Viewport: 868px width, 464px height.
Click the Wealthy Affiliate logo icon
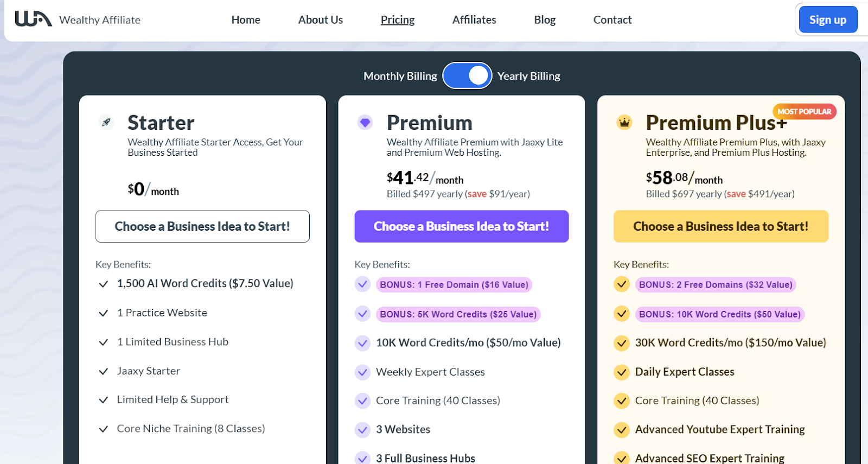(x=33, y=19)
